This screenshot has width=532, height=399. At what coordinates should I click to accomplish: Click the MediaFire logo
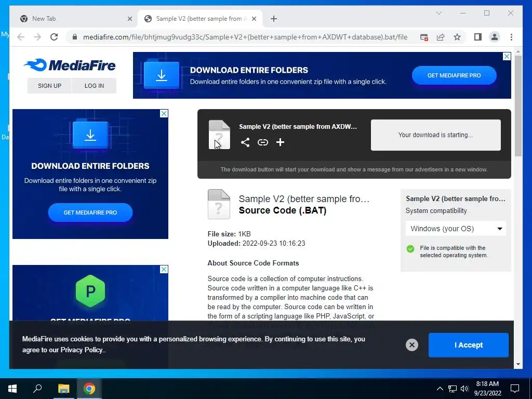point(70,65)
